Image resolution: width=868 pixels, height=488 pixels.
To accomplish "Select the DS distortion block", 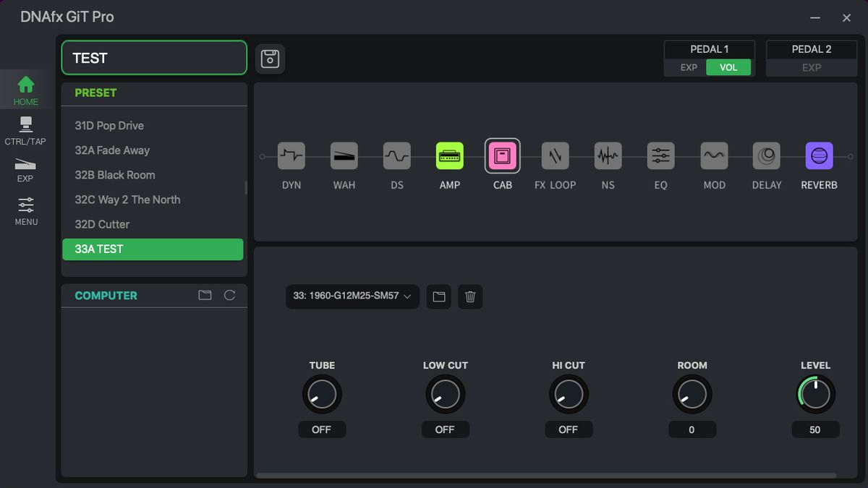I will 397,155.
